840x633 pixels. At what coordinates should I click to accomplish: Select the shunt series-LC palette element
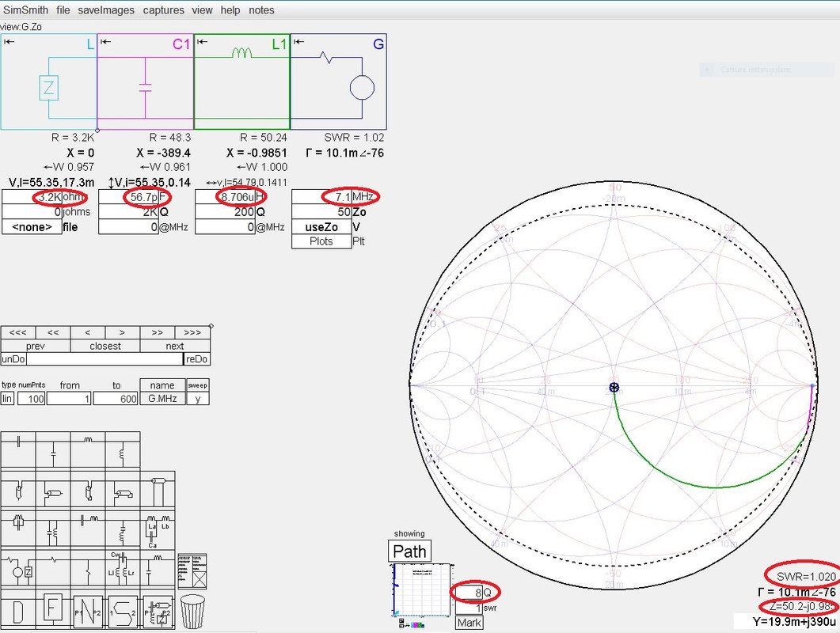(x=123, y=529)
